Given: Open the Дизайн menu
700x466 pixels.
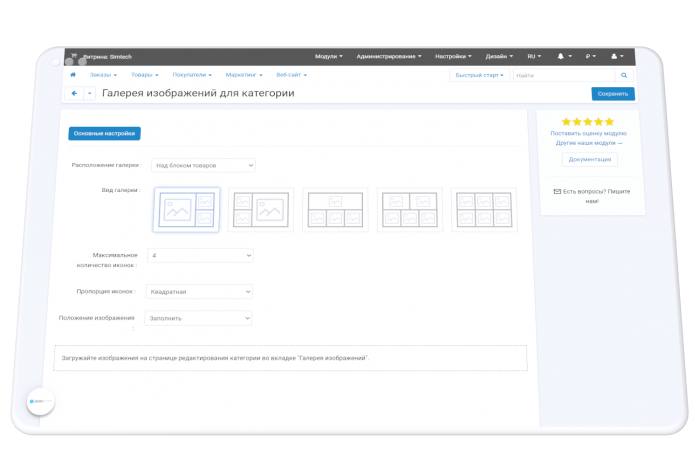Looking at the screenshot, I should click(499, 56).
